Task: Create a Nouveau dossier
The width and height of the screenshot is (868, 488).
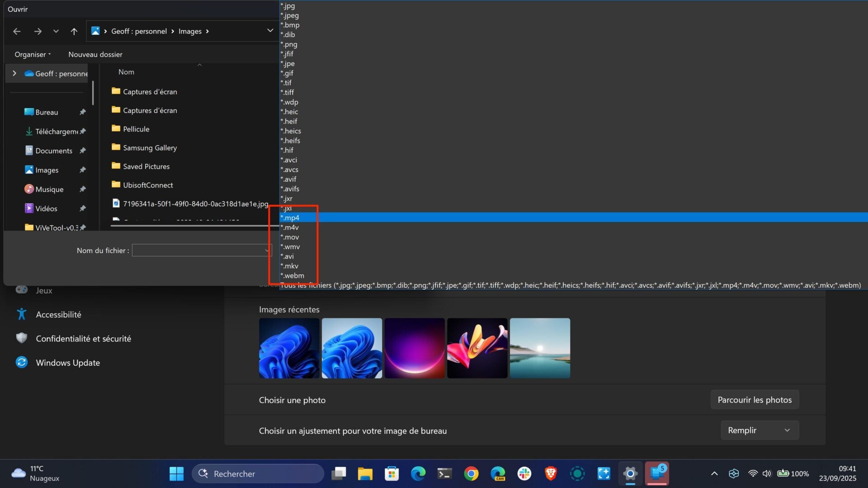Action: tap(95, 54)
